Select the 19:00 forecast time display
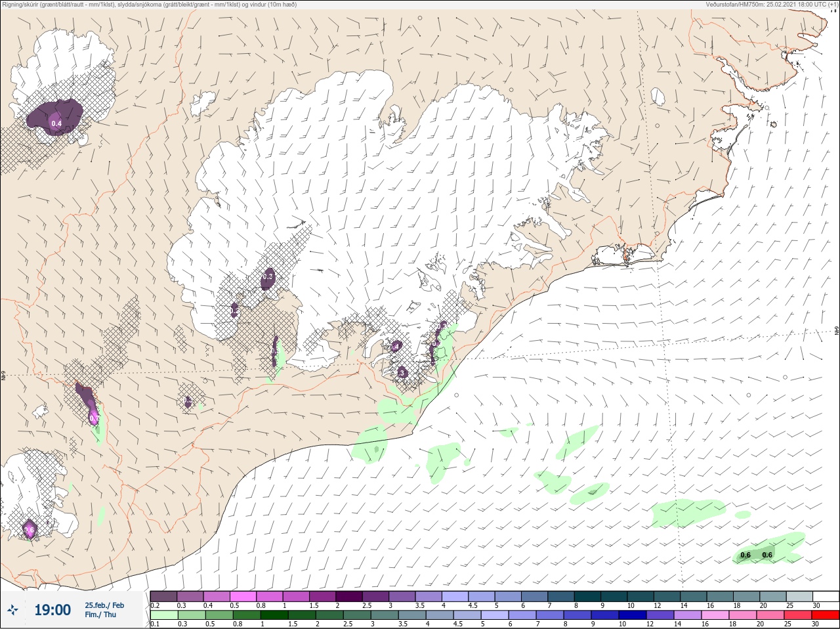The image size is (840, 629). tap(52, 610)
